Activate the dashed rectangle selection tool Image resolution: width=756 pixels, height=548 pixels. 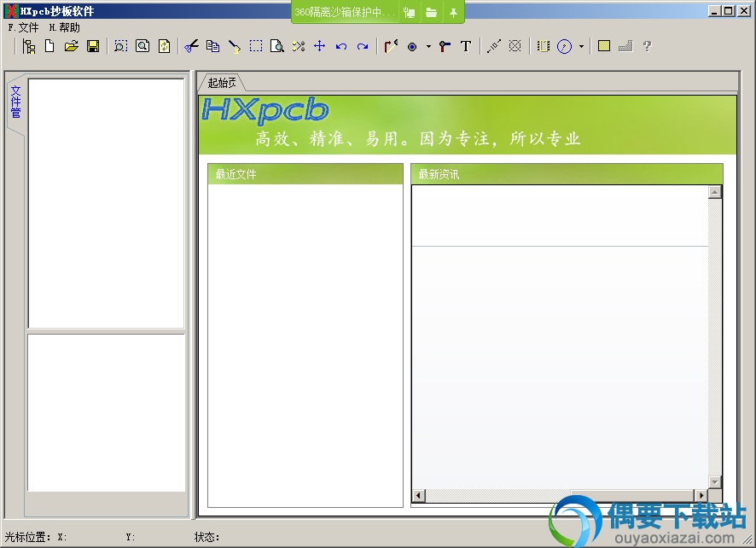[256, 46]
